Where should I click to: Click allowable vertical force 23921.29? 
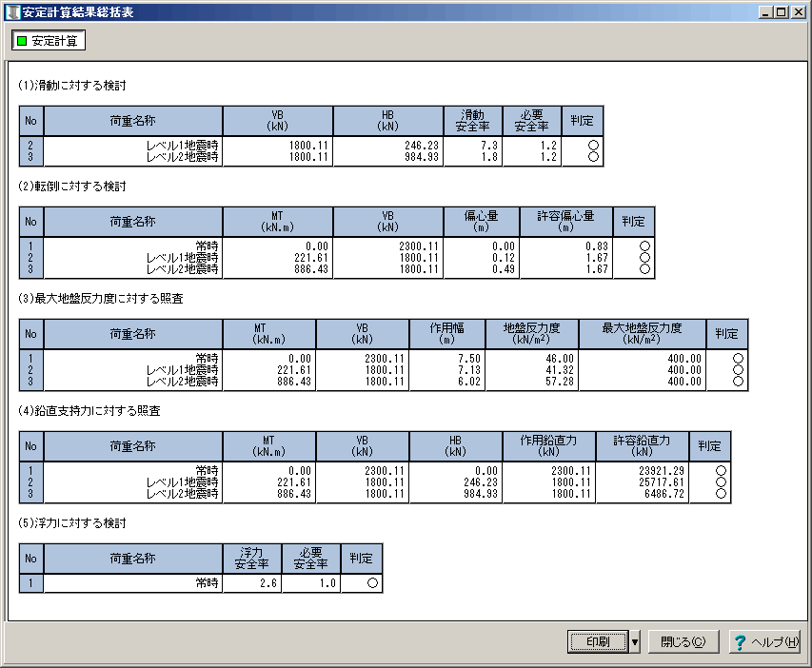662,471
